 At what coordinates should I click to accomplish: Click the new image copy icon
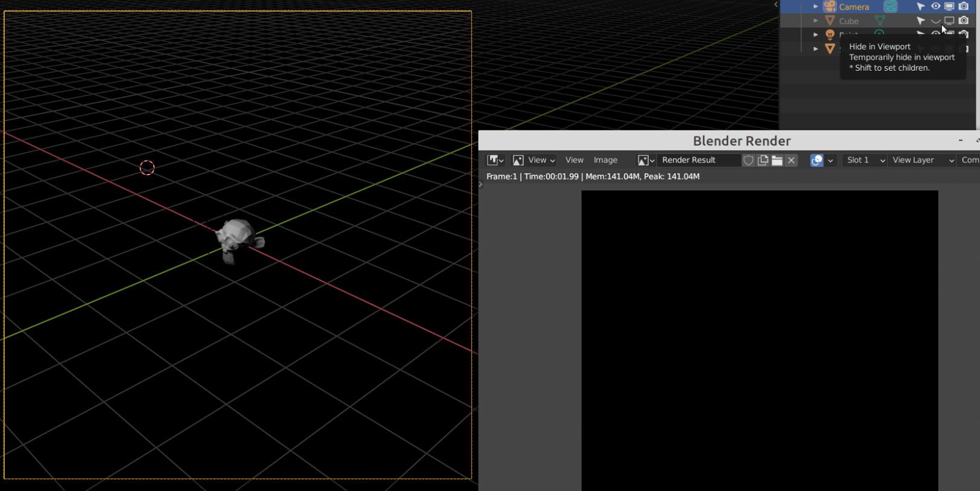click(763, 160)
